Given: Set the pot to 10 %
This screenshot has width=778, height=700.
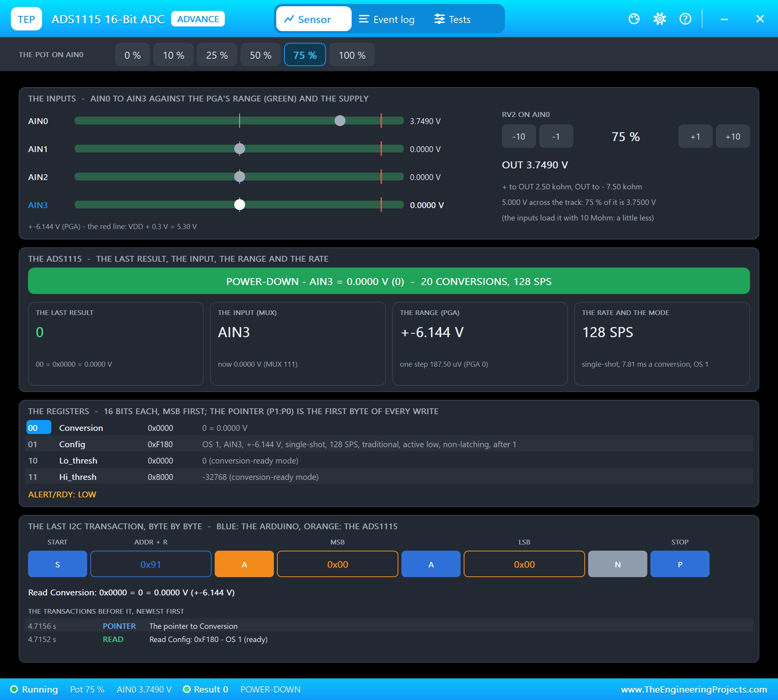Looking at the screenshot, I should coord(173,55).
